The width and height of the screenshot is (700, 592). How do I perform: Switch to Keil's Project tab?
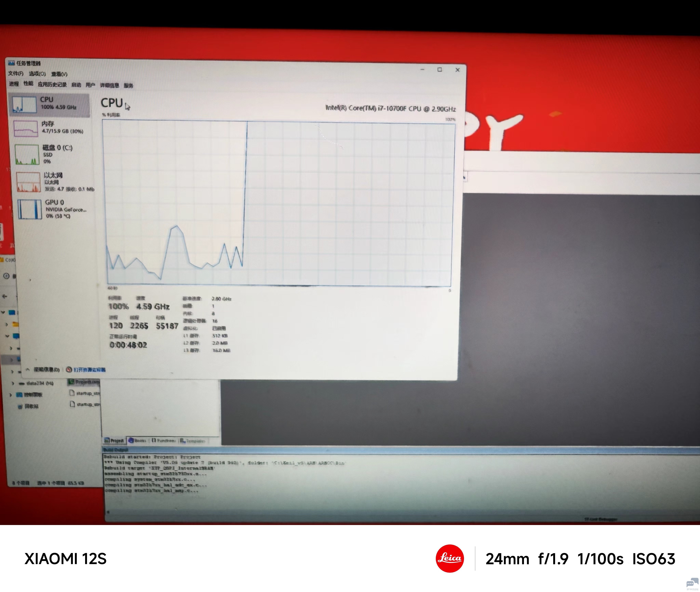[x=114, y=440]
